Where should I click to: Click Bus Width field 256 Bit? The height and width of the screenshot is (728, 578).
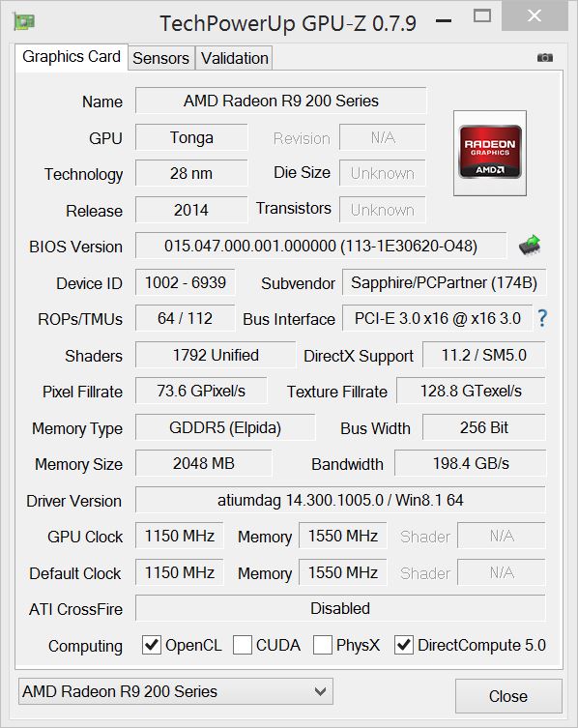(x=484, y=427)
